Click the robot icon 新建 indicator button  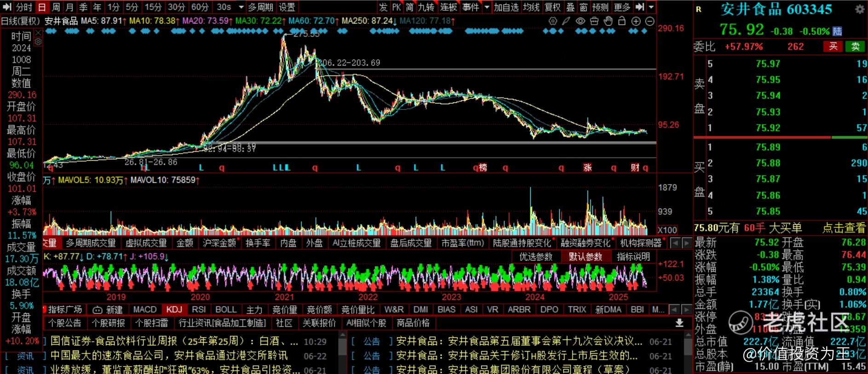point(108,310)
